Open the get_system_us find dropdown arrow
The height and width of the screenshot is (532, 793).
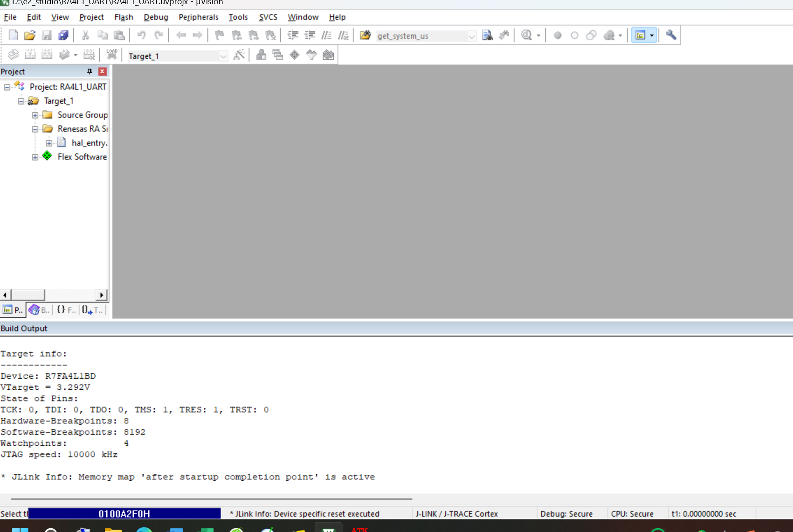coord(472,36)
